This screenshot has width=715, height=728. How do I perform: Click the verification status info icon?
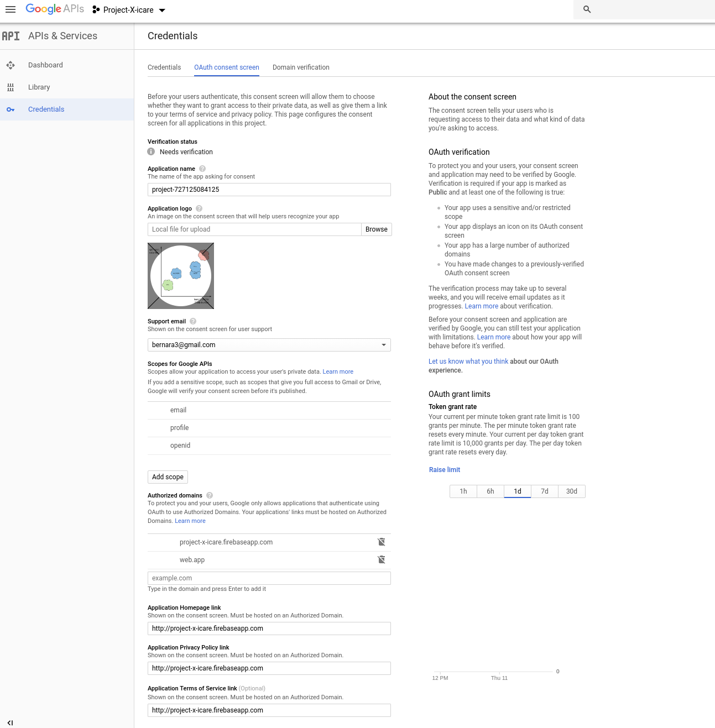(151, 151)
